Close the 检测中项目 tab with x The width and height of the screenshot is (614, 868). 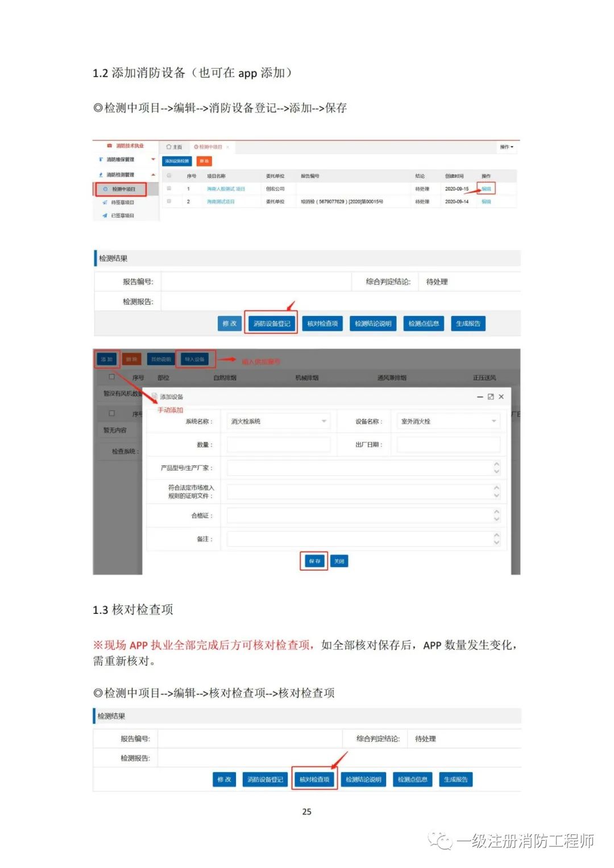[x=228, y=147]
